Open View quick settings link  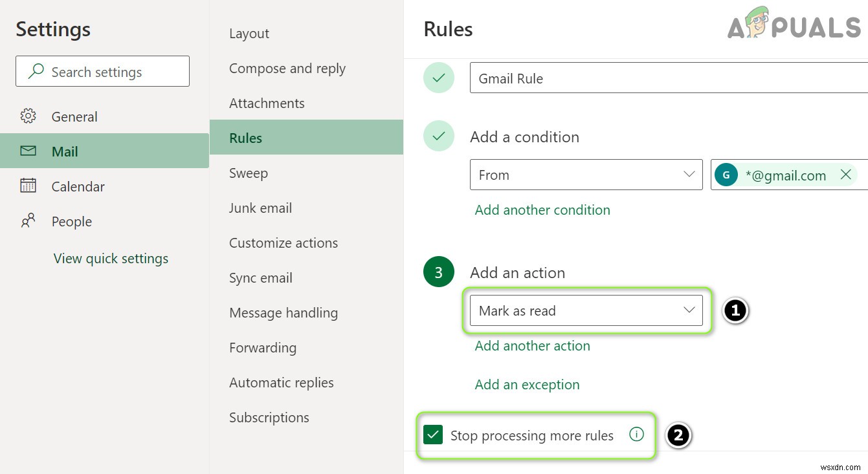111,259
